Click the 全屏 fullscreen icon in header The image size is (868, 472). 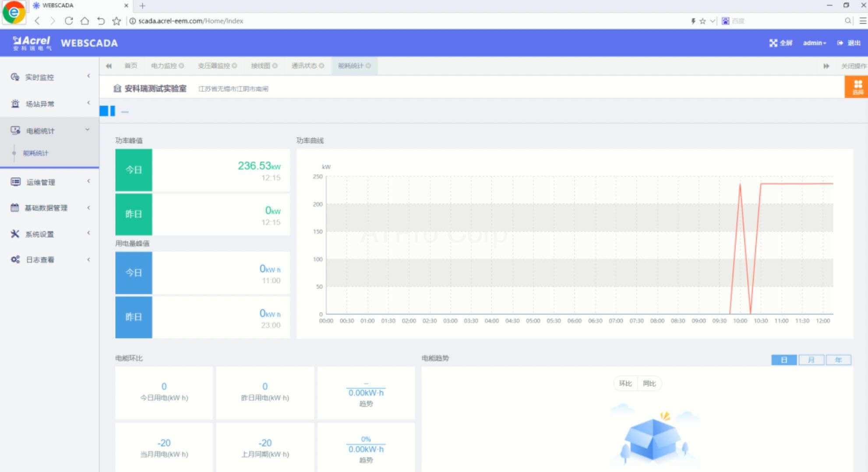point(773,43)
